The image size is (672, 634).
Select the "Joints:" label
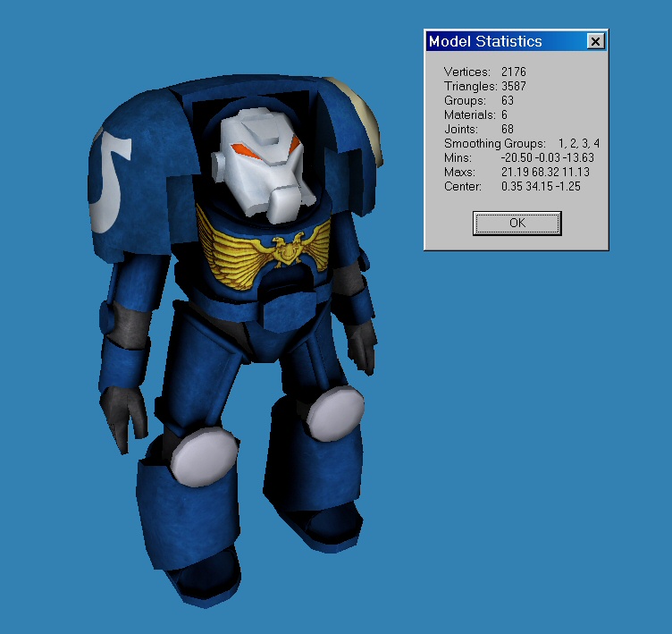461,129
